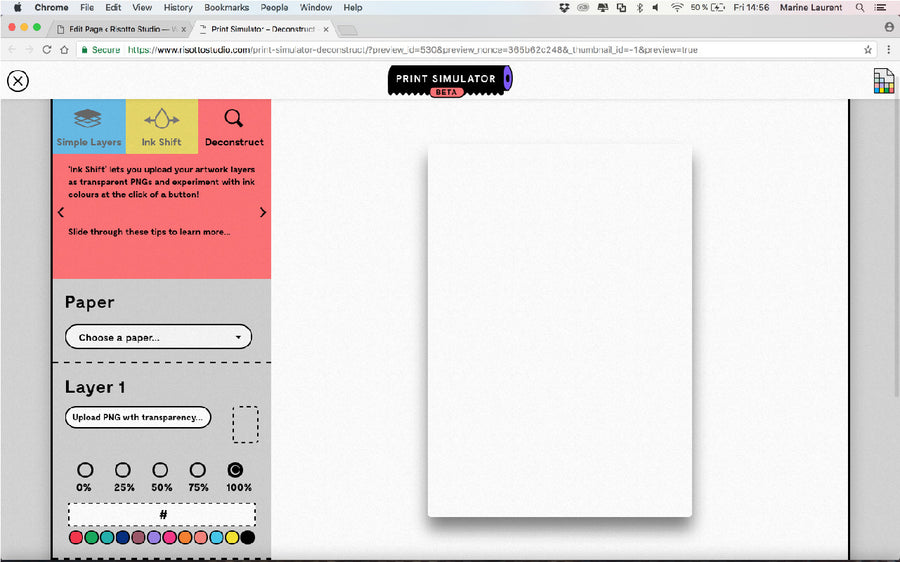
Task: Click the Simple Layers stack icon
Action: 88,119
